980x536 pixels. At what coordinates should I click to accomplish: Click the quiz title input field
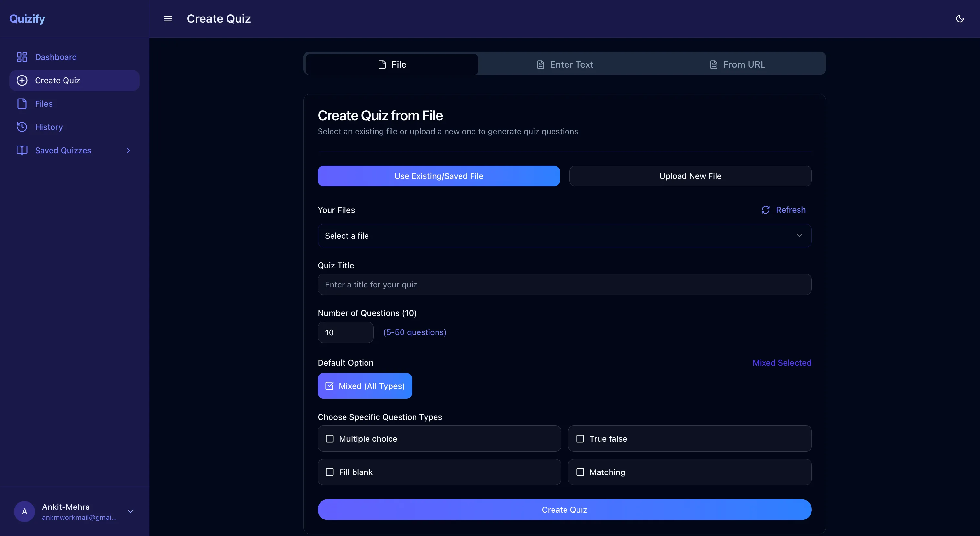tap(564, 284)
